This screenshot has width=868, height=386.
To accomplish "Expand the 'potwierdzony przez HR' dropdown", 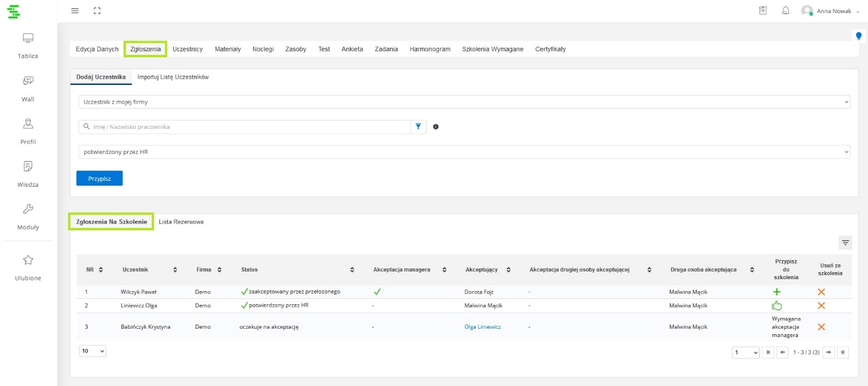I will click(x=464, y=152).
